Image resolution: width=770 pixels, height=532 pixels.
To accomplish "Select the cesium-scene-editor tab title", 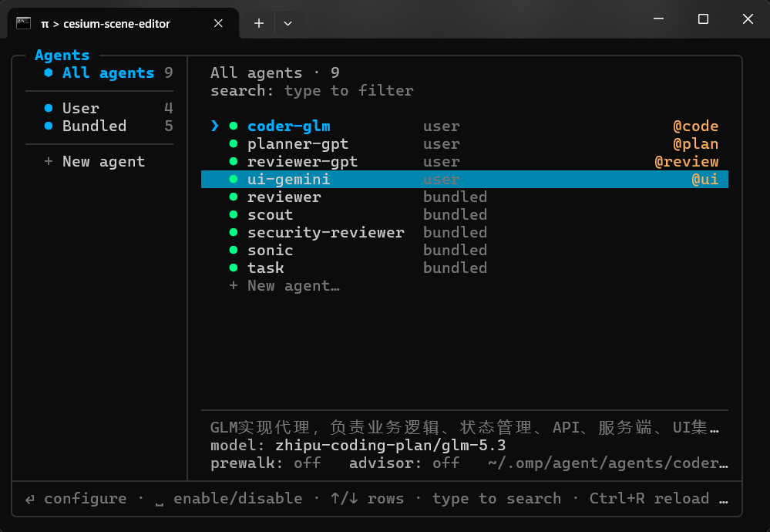I will (116, 24).
